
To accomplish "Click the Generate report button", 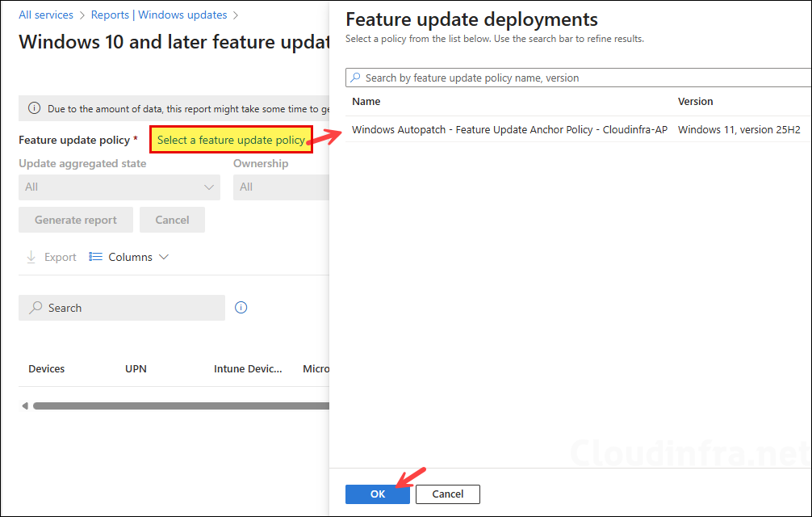I will (x=75, y=219).
